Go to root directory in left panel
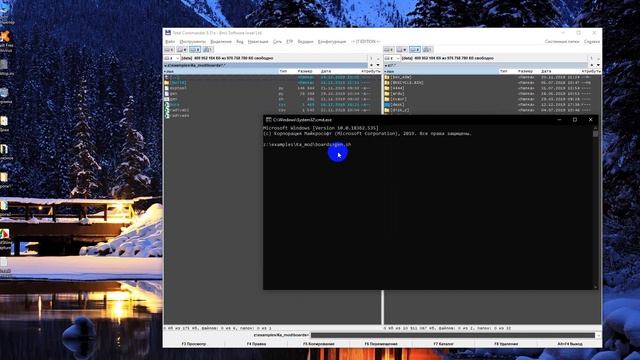This screenshot has height=360, width=640. 371,58
